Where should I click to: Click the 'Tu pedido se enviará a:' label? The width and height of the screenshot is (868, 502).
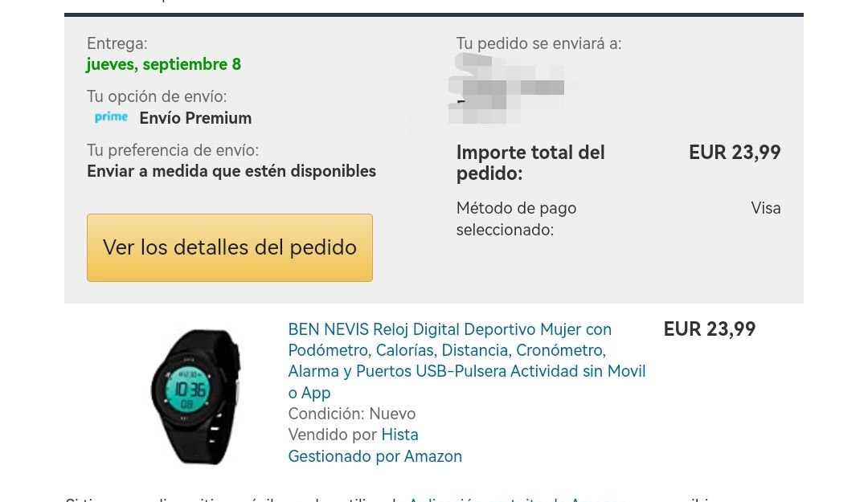point(538,43)
